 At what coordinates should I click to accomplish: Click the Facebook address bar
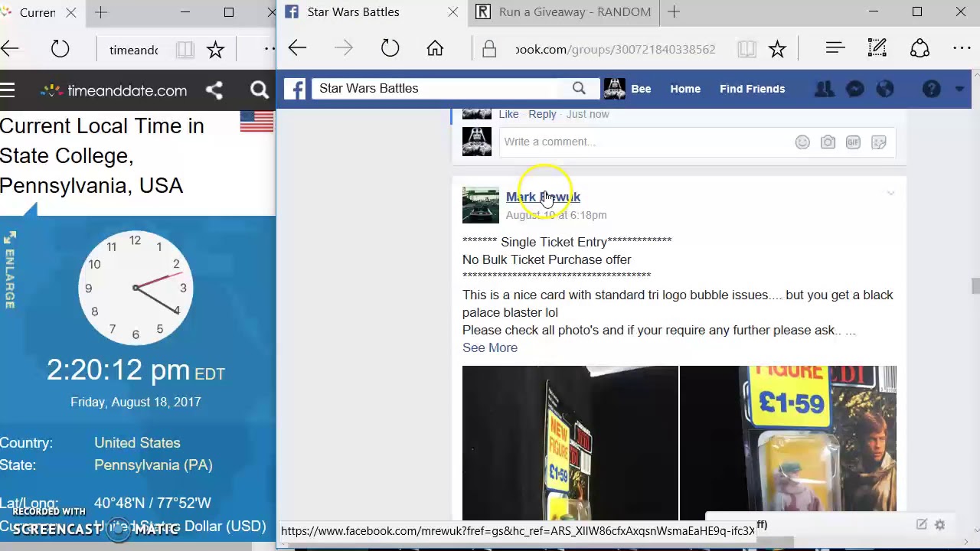(615, 49)
